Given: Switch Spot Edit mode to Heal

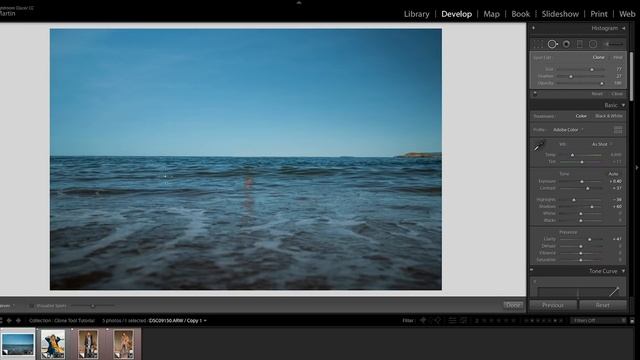Looking at the screenshot, I should click(618, 58).
